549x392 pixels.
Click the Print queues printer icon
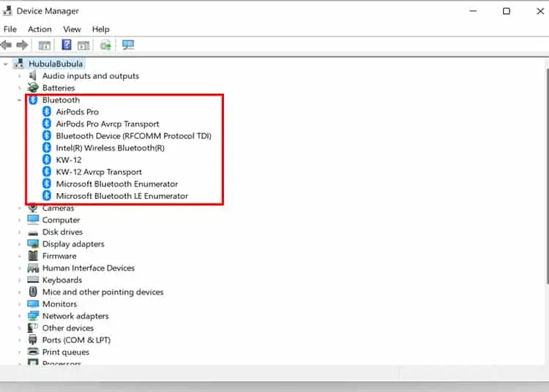[33, 352]
